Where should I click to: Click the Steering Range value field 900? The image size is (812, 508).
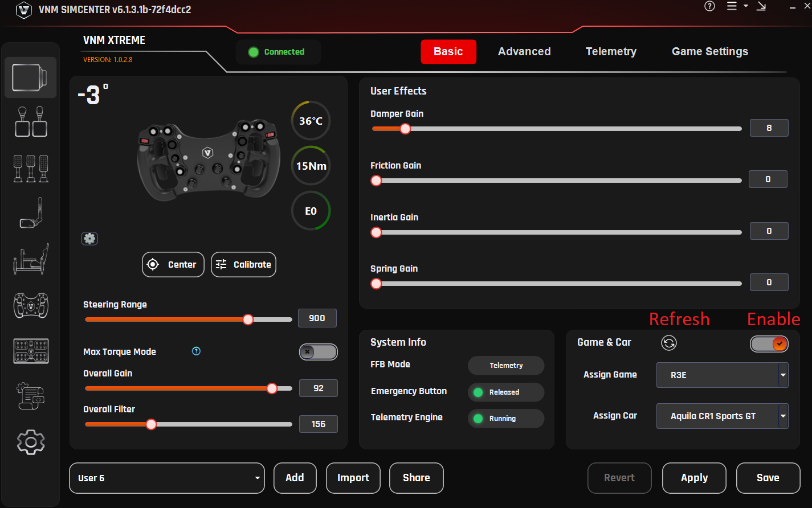click(x=317, y=318)
